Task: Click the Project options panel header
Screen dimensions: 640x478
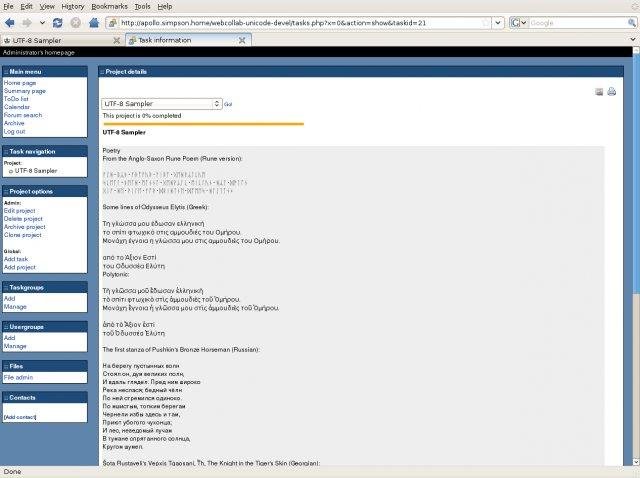Action: tap(45, 191)
